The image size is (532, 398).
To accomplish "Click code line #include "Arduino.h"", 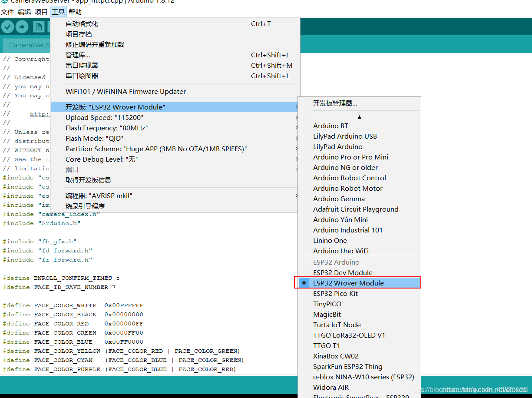I will 42,223.
